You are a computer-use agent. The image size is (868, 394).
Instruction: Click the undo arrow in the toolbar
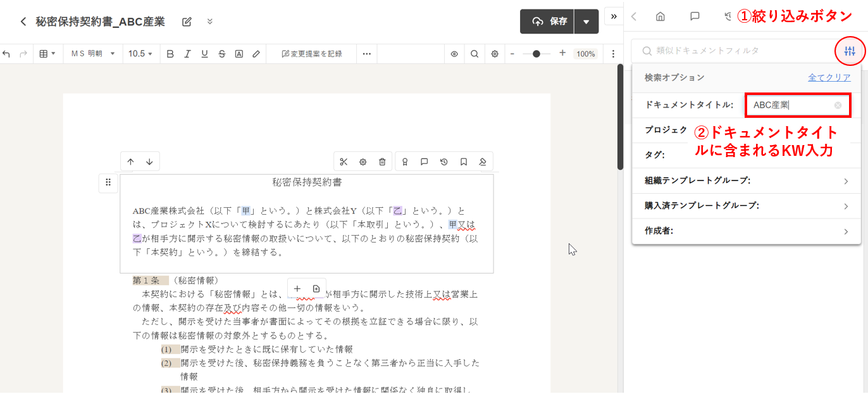[x=6, y=54]
